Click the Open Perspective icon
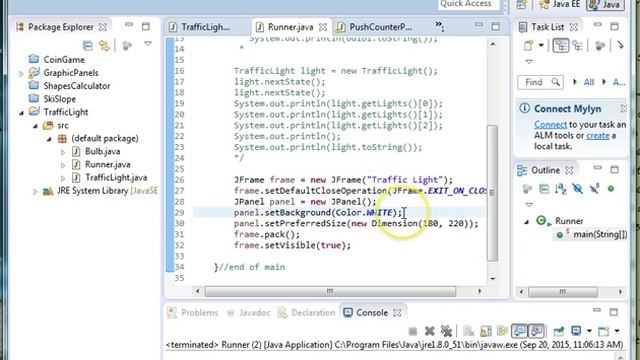 click(x=521, y=4)
